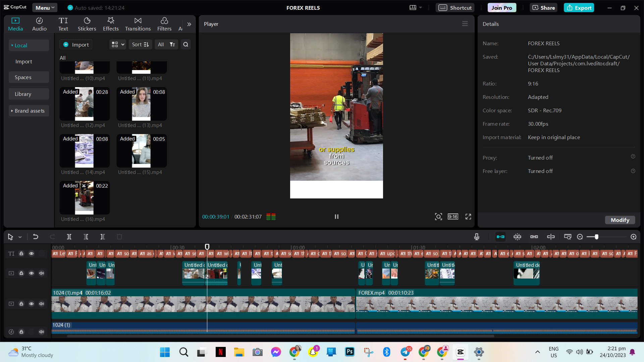Screen dimensions: 644x362
Task: Click the Modify button in Details
Action: click(620, 220)
